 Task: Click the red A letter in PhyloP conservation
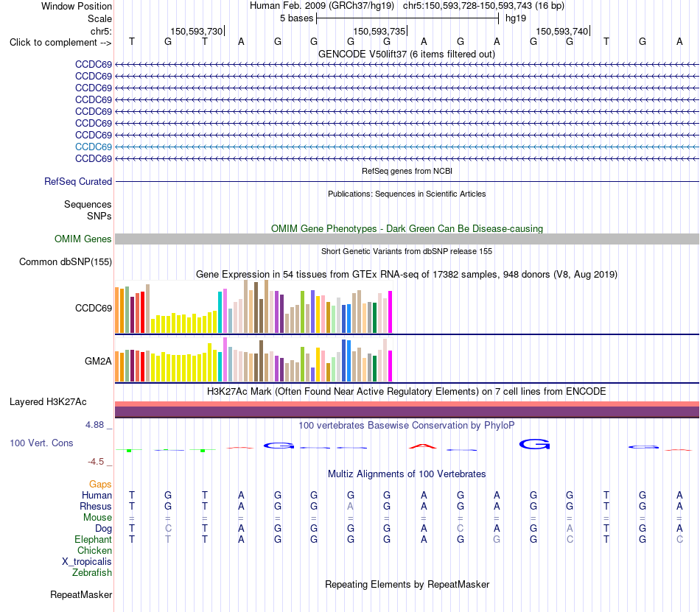[x=423, y=446]
